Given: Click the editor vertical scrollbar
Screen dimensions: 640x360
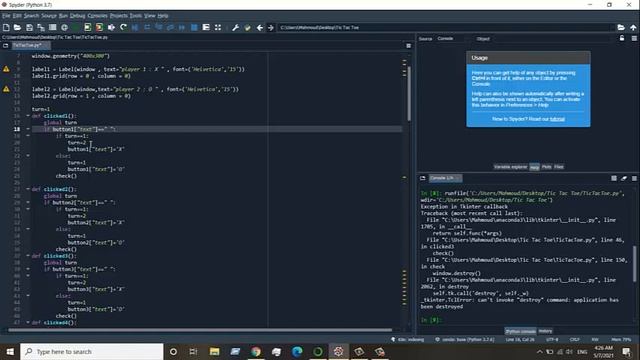Looking at the screenshot, I should click(409, 94).
